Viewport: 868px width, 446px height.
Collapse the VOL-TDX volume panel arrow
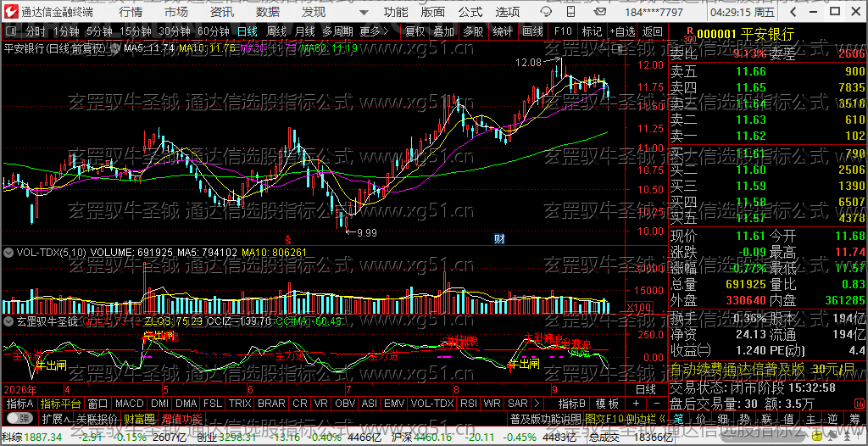(8, 253)
